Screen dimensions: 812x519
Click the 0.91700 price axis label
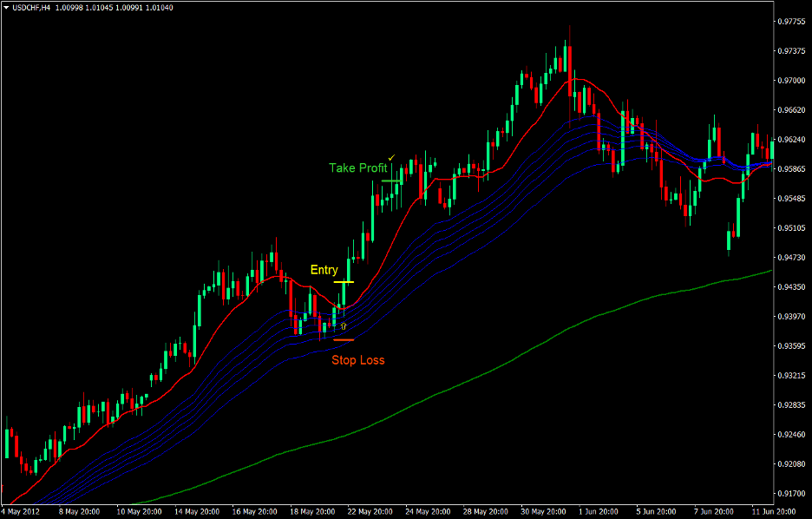792,494
